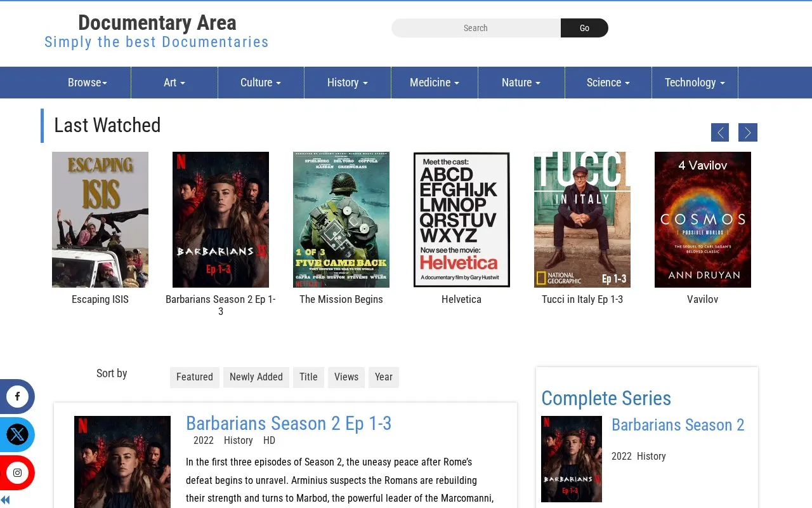Open the Instagram share icon
The height and width of the screenshot is (508, 812).
pyautogui.click(x=17, y=473)
